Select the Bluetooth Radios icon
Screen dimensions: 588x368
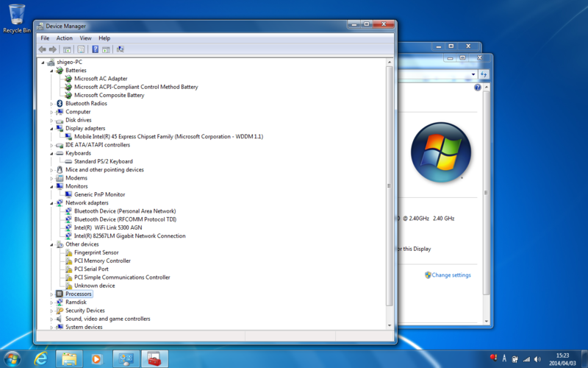pyautogui.click(x=60, y=103)
